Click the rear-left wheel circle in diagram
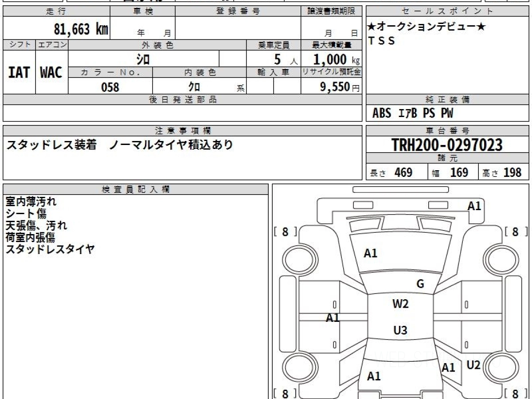This screenshot has height=399, width=532. pos(298,368)
